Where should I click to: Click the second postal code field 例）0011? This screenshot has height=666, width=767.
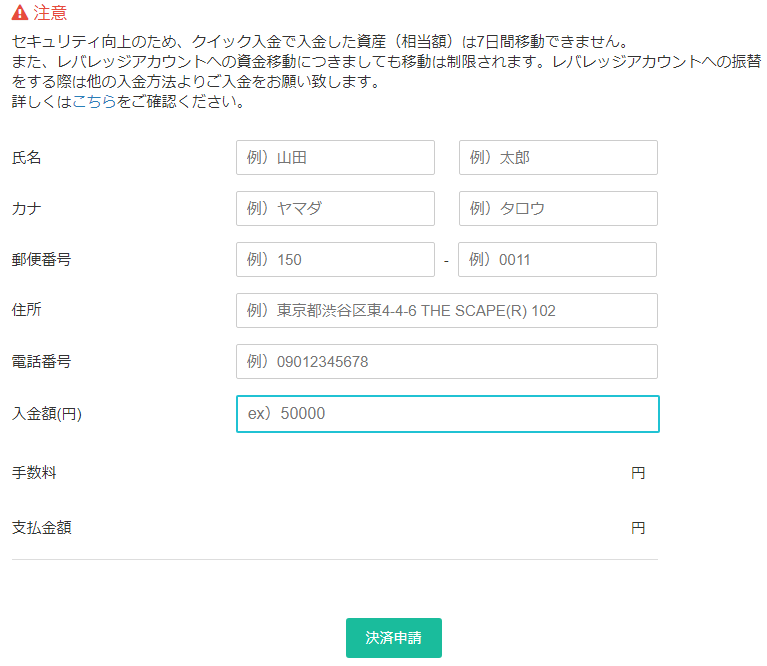[x=557, y=260]
